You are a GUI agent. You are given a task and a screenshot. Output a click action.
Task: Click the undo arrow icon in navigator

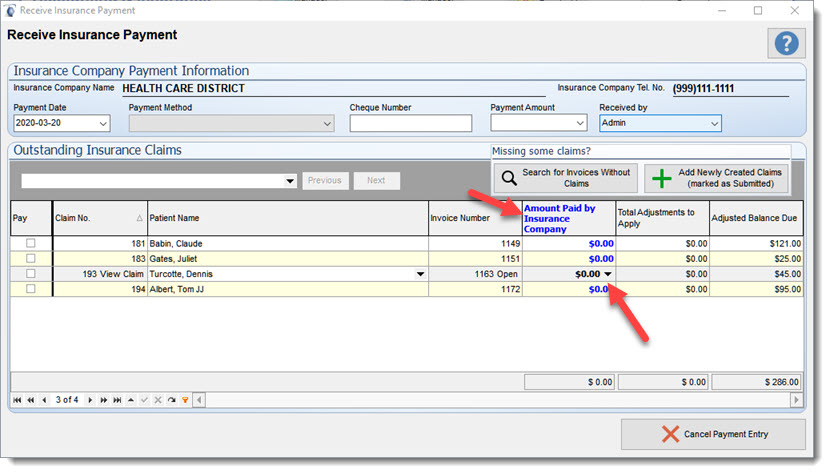pyautogui.click(x=171, y=400)
